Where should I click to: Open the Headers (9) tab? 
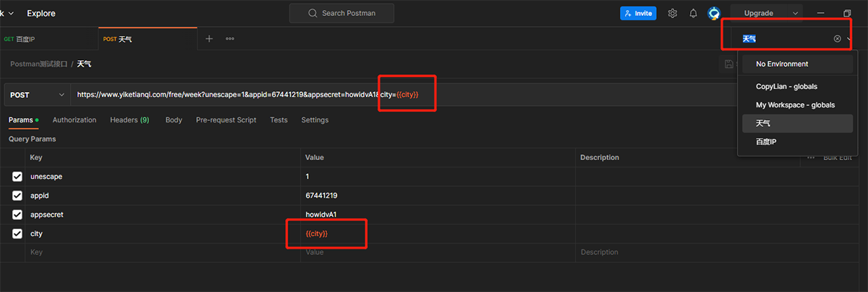[129, 120]
